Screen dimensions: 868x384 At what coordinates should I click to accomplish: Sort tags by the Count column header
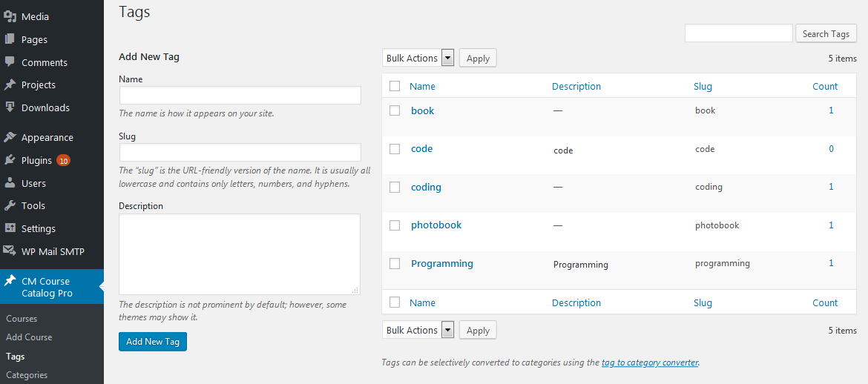click(824, 86)
